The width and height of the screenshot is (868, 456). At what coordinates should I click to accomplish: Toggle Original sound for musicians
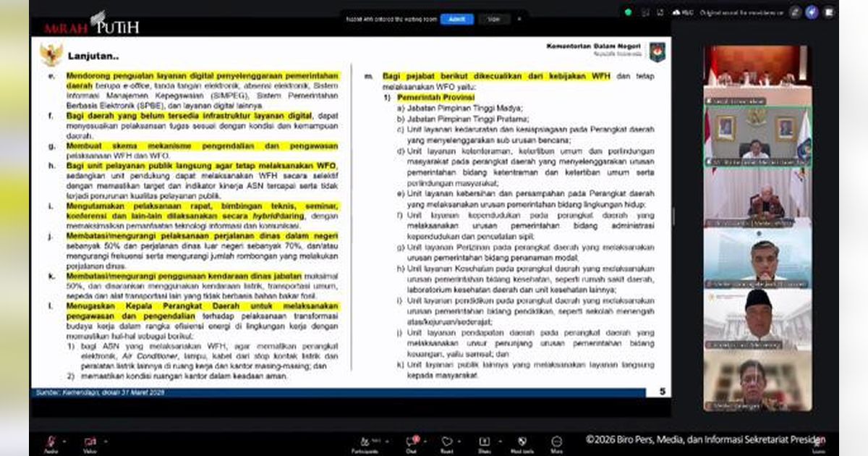click(739, 12)
